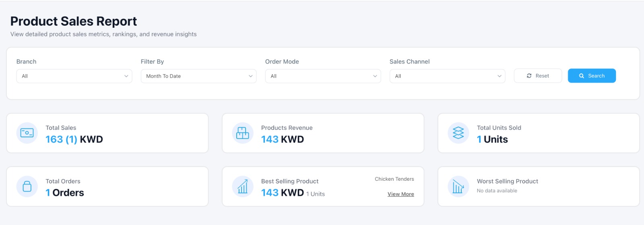Expand the Sales Channel dropdown

(447, 76)
